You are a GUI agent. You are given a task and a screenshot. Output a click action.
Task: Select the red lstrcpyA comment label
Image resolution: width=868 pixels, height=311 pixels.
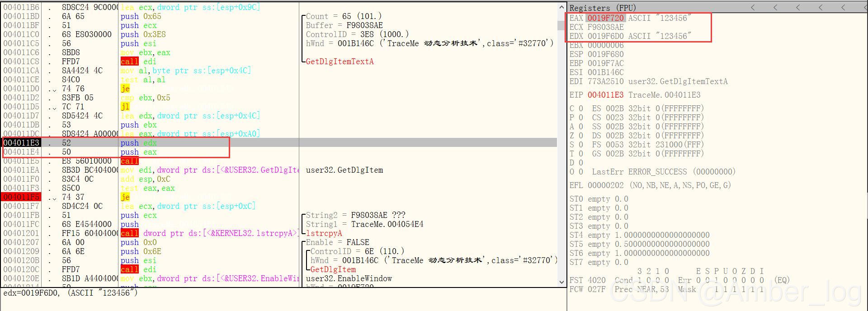(324, 233)
